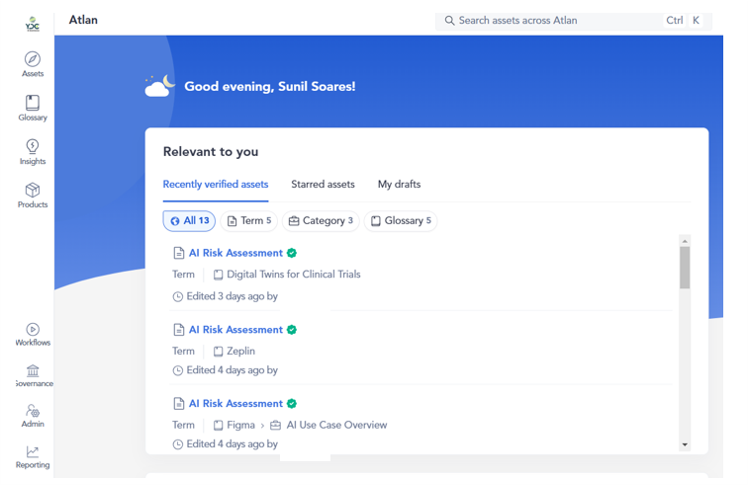Open the Governance building icon

click(x=32, y=371)
